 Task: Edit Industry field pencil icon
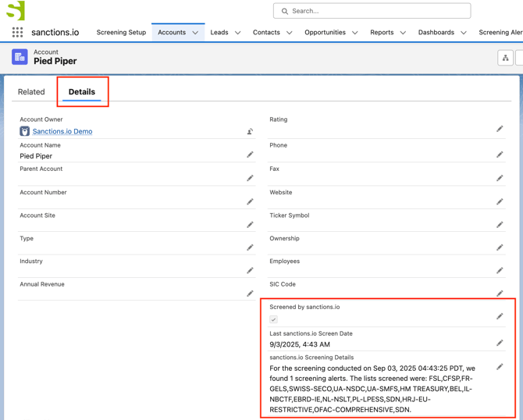point(250,270)
